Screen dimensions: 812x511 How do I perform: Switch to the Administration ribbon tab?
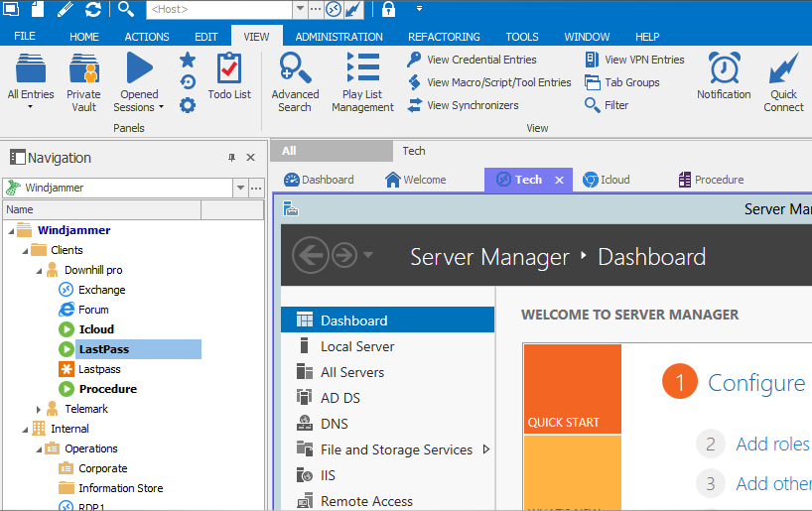(x=338, y=37)
